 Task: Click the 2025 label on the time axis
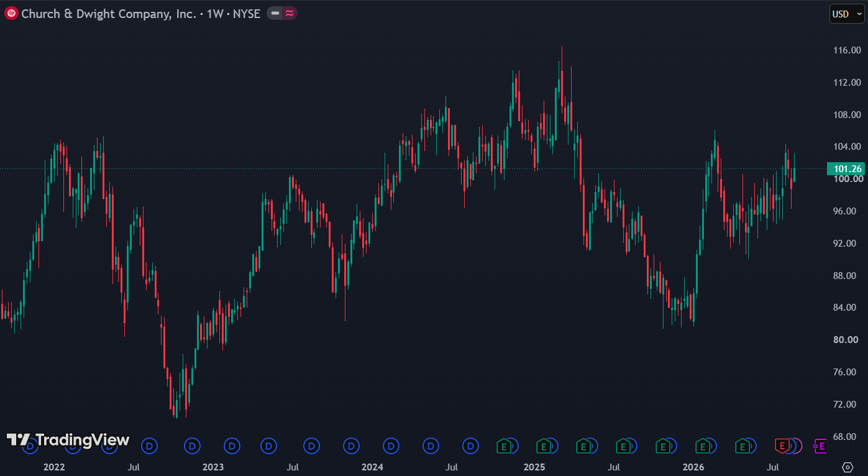coord(534,467)
